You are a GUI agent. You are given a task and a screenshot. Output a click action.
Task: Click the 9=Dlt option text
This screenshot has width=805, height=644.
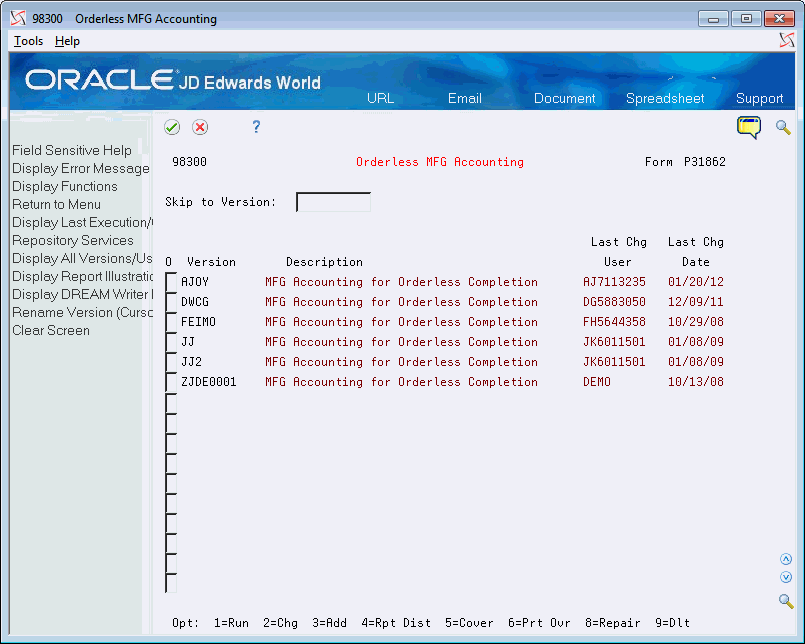click(x=673, y=623)
